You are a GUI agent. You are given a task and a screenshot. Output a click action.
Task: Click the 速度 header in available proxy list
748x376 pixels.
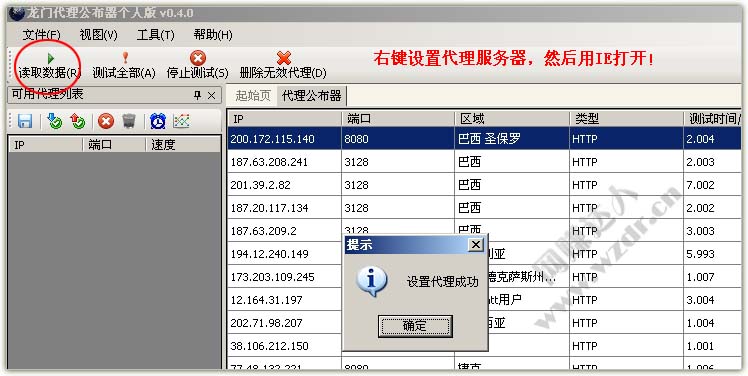[183, 145]
